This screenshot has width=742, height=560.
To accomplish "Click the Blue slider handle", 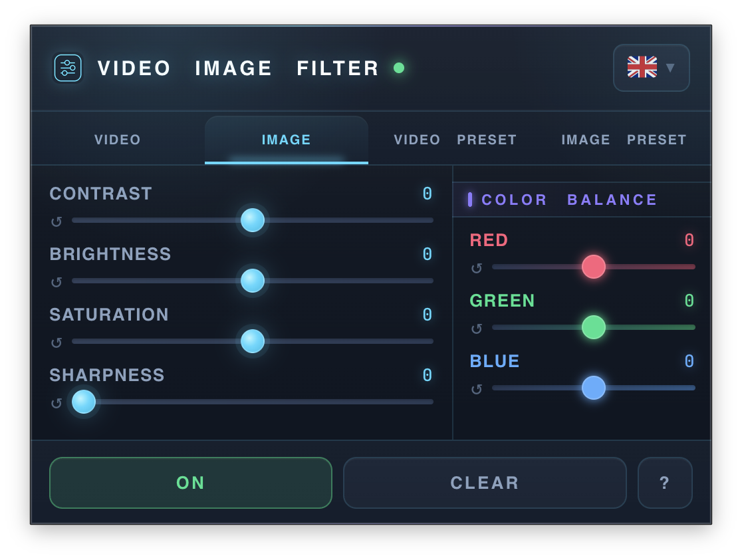I will pyautogui.click(x=594, y=388).
